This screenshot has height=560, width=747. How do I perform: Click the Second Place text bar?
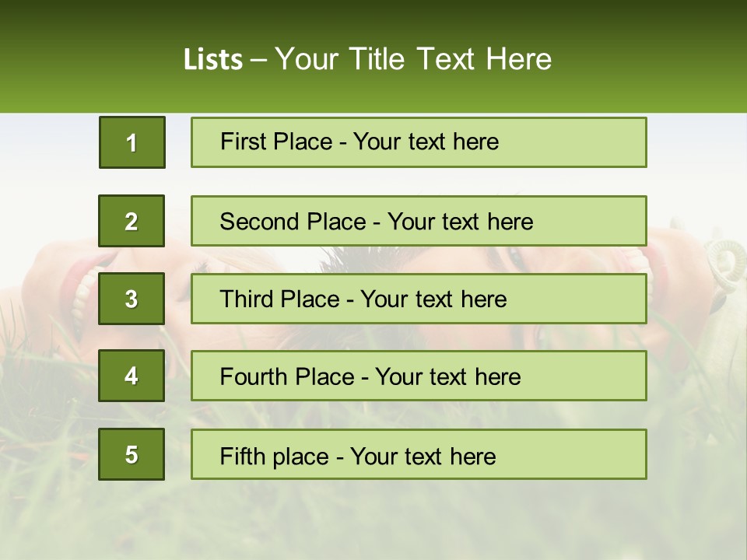click(419, 221)
